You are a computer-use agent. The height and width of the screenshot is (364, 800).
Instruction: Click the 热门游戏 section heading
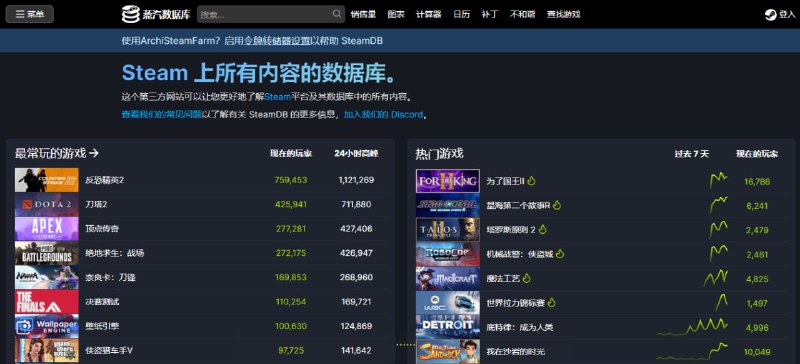pyautogui.click(x=439, y=153)
